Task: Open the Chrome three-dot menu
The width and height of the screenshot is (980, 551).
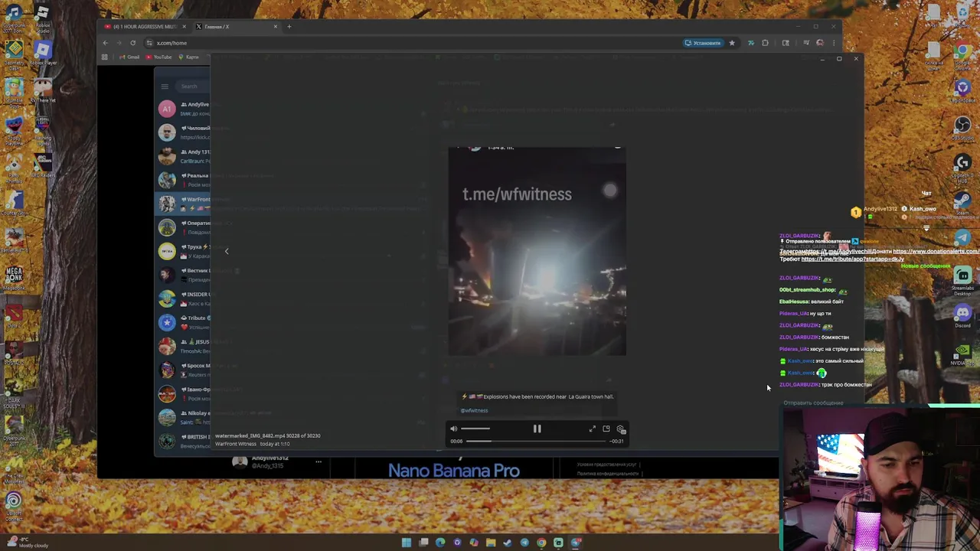Action: (834, 43)
